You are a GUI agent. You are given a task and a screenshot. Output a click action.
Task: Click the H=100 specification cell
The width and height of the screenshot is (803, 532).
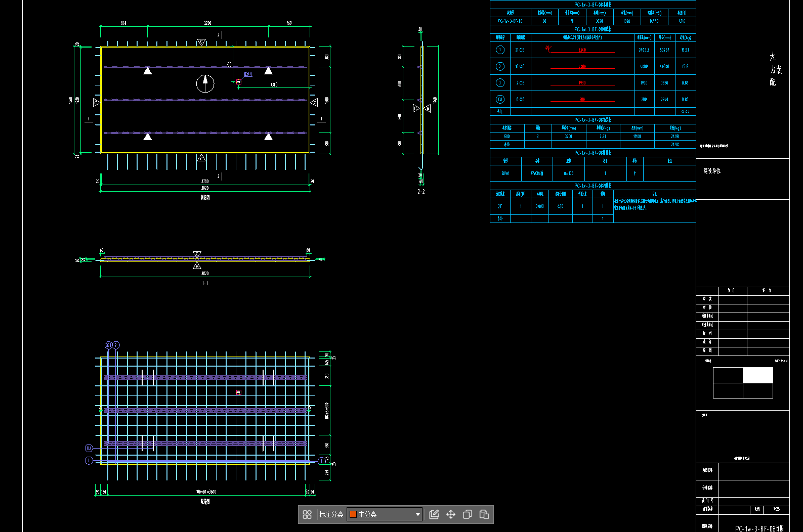tap(569, 173)
